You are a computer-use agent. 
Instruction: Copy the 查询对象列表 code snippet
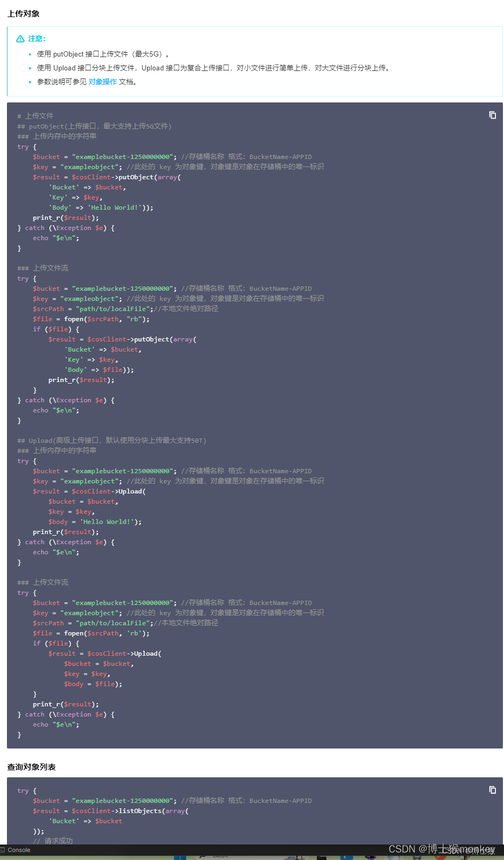point(492,790)
